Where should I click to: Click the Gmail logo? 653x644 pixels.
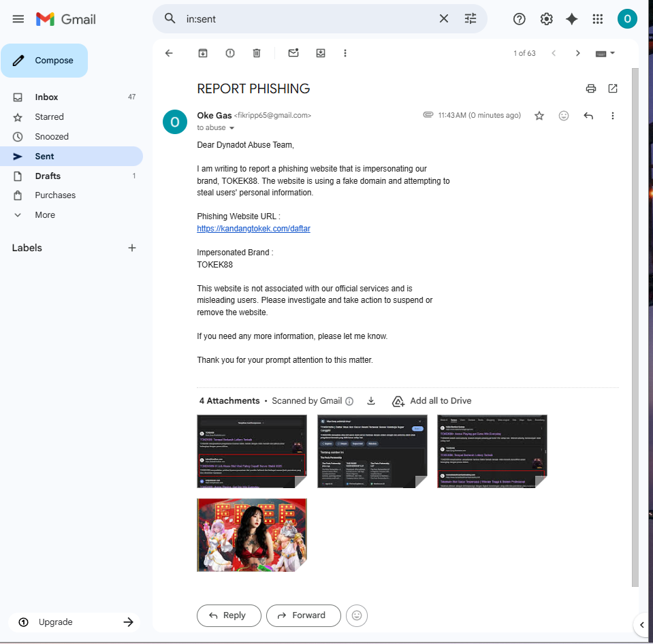(66, 19)
